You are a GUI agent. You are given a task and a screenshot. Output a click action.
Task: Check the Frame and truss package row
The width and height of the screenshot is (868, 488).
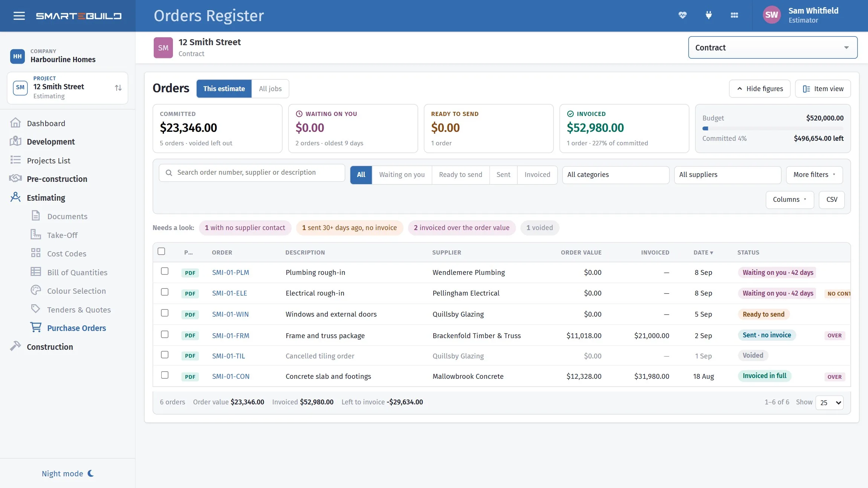pyautogui.click(x=165, y=334)
